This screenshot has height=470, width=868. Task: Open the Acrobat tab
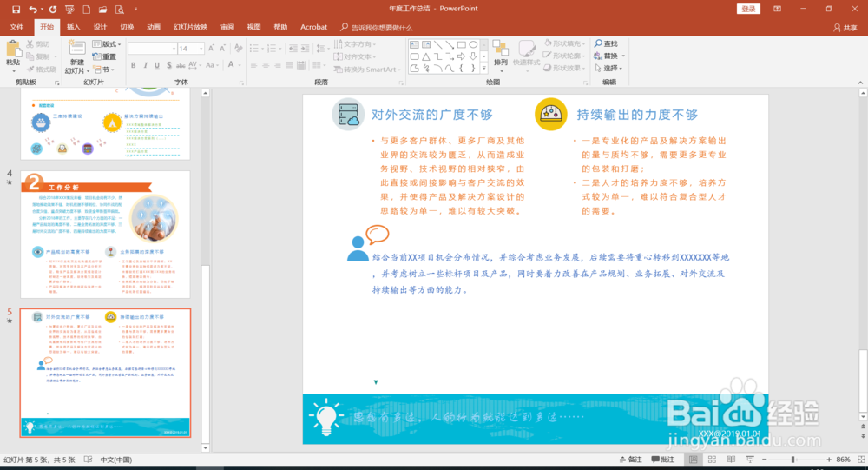314,27
